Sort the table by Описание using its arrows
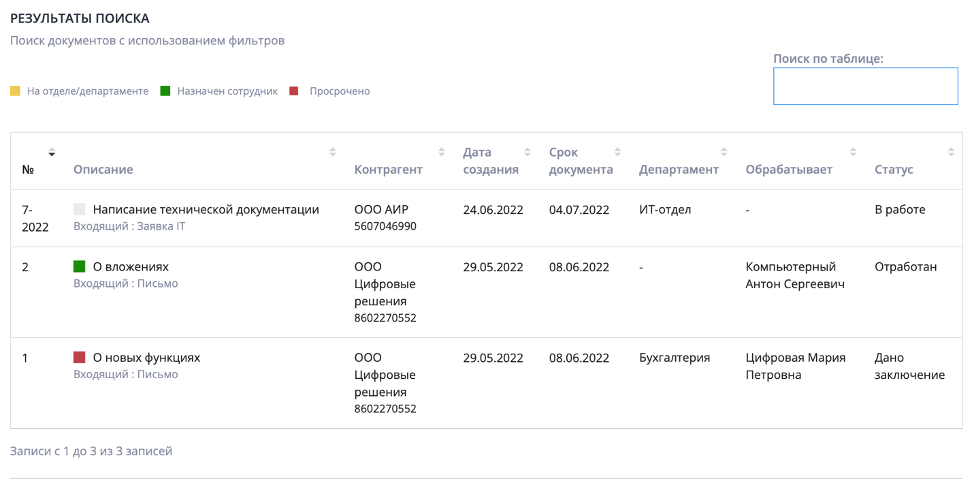 pyautogui.click(x=333, y=152)
